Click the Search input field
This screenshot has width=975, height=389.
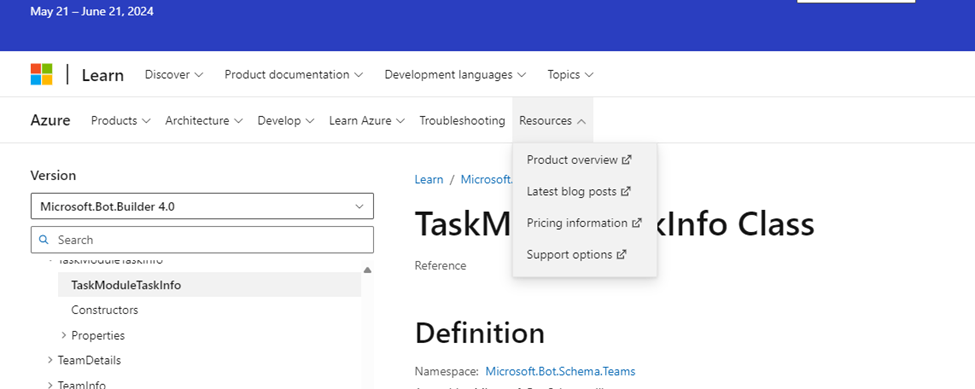point(202,239)
